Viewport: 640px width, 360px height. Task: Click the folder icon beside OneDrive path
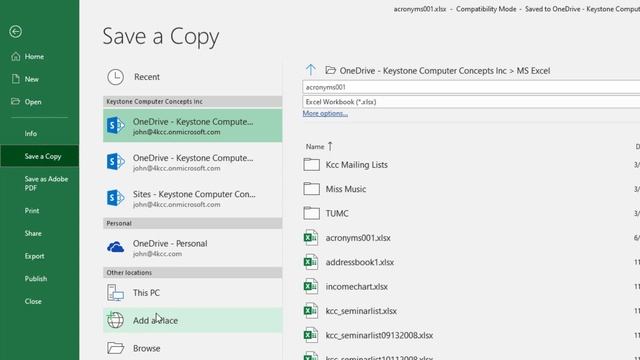tap(330, 70)
